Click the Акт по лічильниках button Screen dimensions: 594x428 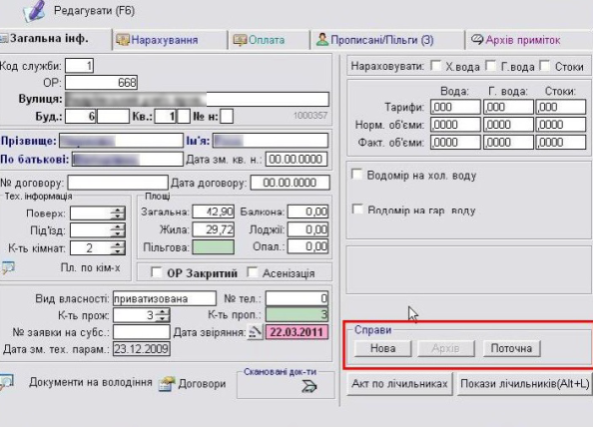coord(399,384)
